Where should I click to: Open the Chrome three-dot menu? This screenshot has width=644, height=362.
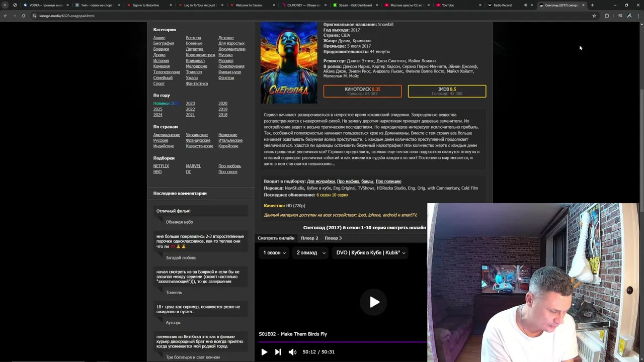638,16
